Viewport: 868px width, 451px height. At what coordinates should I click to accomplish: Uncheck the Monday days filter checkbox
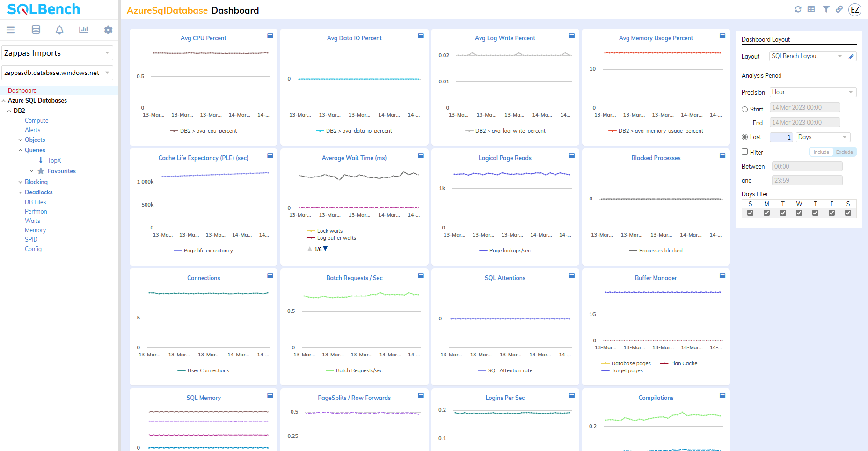click(x=766, y=213)
